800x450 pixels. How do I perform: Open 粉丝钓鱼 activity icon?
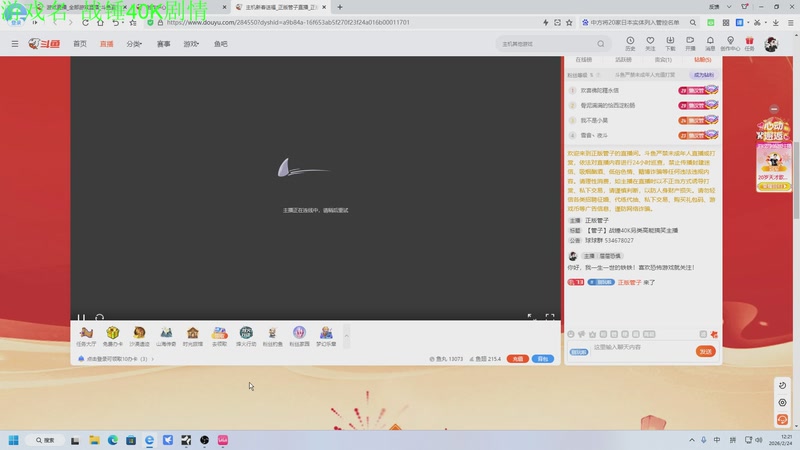tap(272, 336)
